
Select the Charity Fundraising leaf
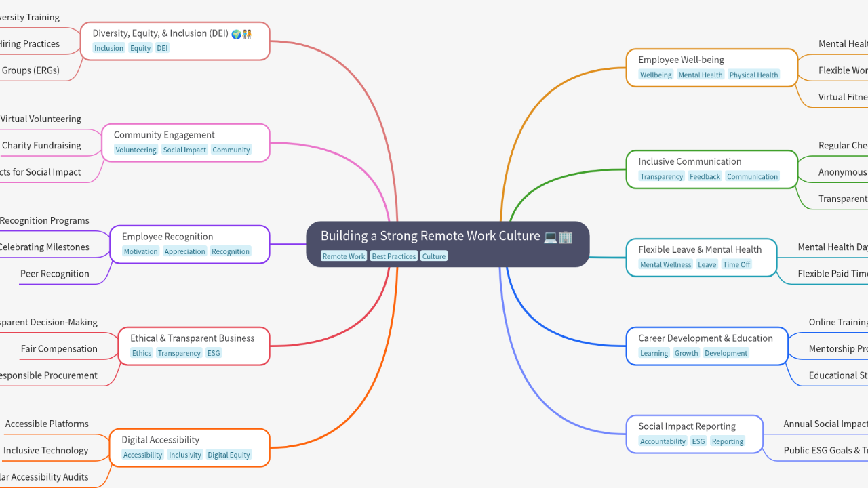pos(41,146)
